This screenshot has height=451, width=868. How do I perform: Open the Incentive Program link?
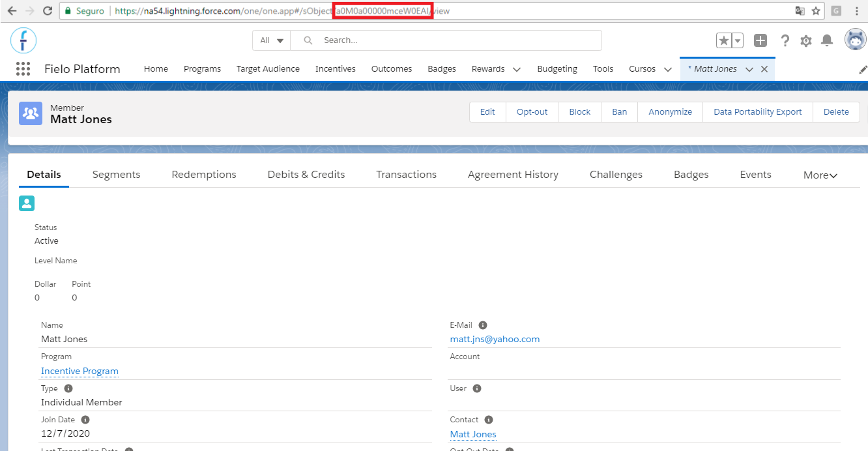[x=80, y=371]
